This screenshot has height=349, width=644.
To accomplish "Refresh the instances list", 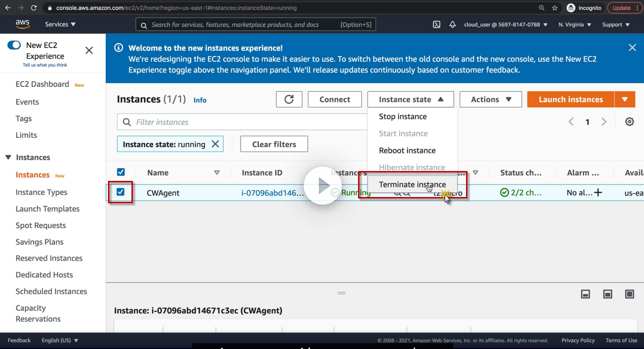I will 289,99.
